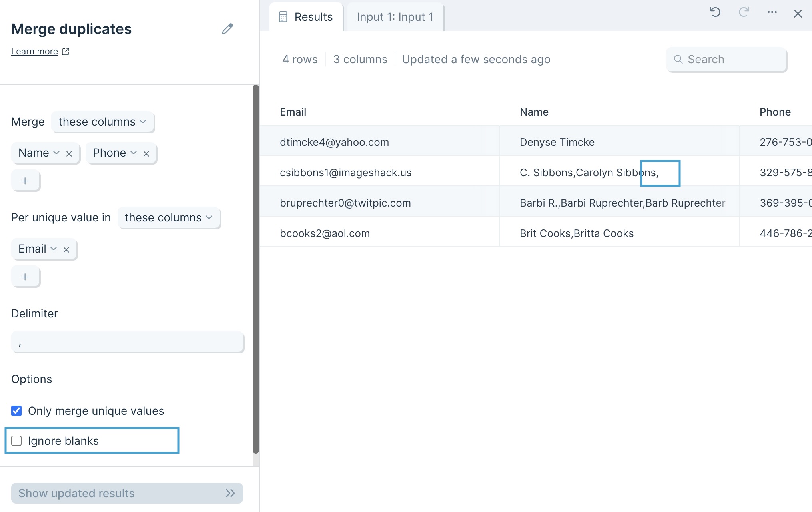
Task: Click the external link icon beside Learn more
Action: pyautogui.click(x=66, y=52)
